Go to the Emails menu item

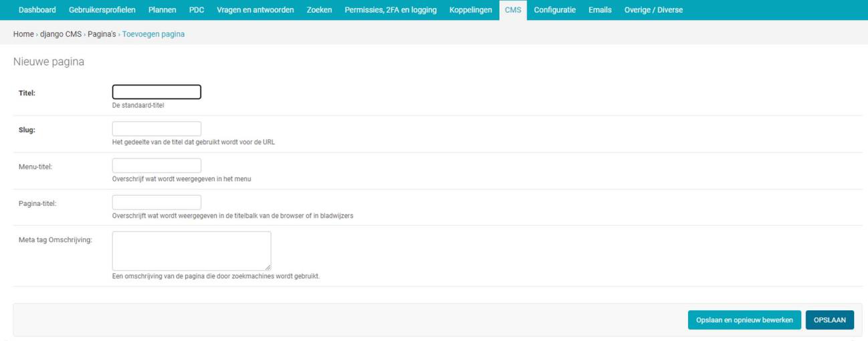pos(600,10)
